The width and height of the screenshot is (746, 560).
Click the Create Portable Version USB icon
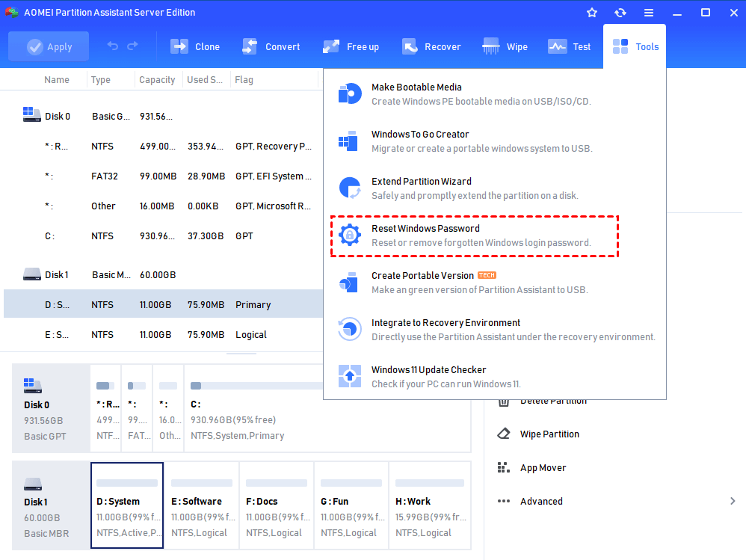point(349,282)
